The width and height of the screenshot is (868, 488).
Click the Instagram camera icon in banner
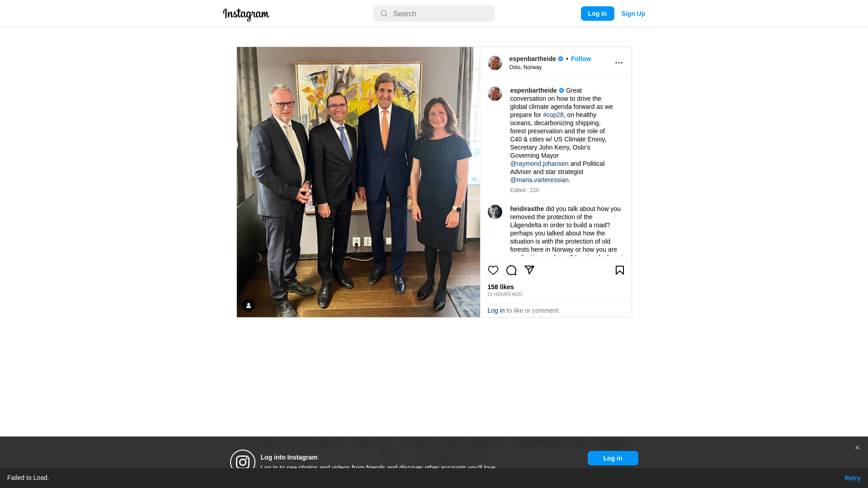tap(243, 462)
